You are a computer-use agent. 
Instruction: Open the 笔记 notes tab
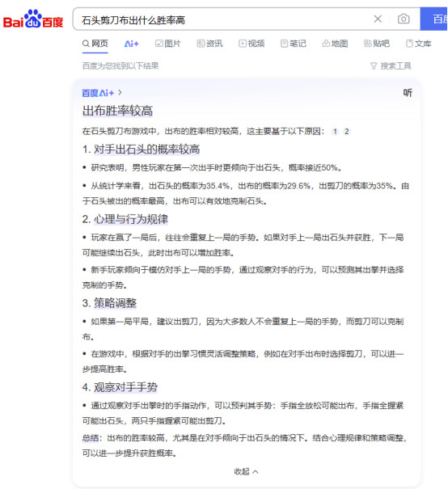[294, 44]
